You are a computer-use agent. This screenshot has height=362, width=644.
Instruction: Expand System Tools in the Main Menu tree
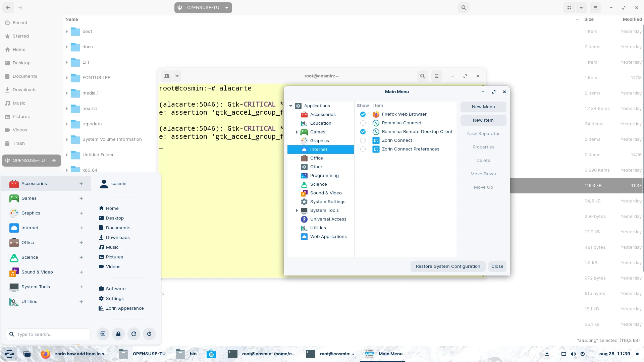pyautogui.click(x=297, y=210)
